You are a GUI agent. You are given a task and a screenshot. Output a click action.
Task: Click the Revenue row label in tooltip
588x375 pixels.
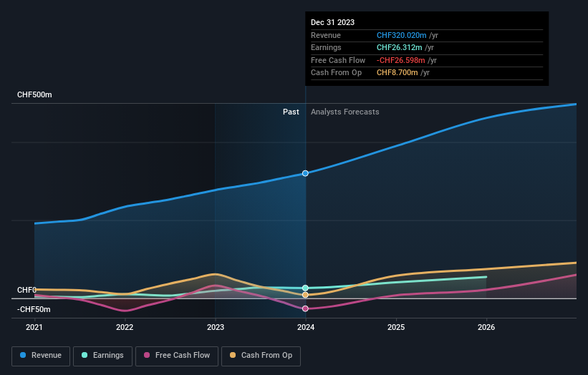[326, 35]
